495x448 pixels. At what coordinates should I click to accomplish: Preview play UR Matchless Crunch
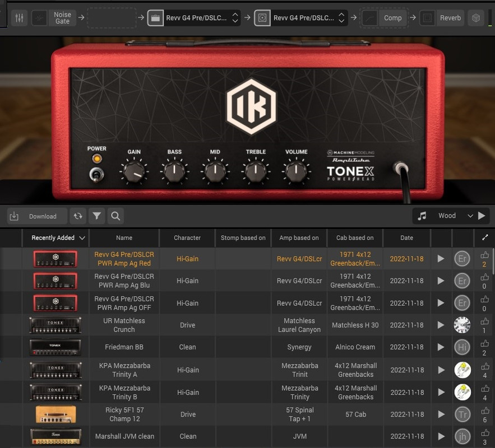pyautogui.click(x=441, y=325)
